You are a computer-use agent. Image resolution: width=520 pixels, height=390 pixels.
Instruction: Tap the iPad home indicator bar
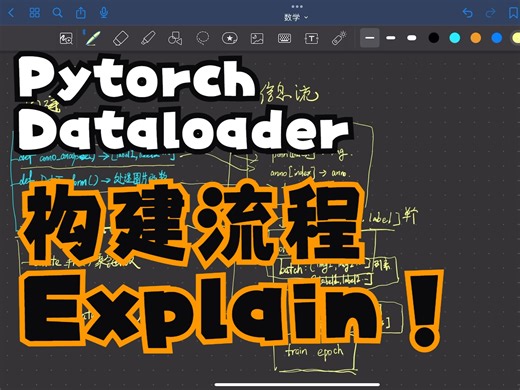point(297,385)
